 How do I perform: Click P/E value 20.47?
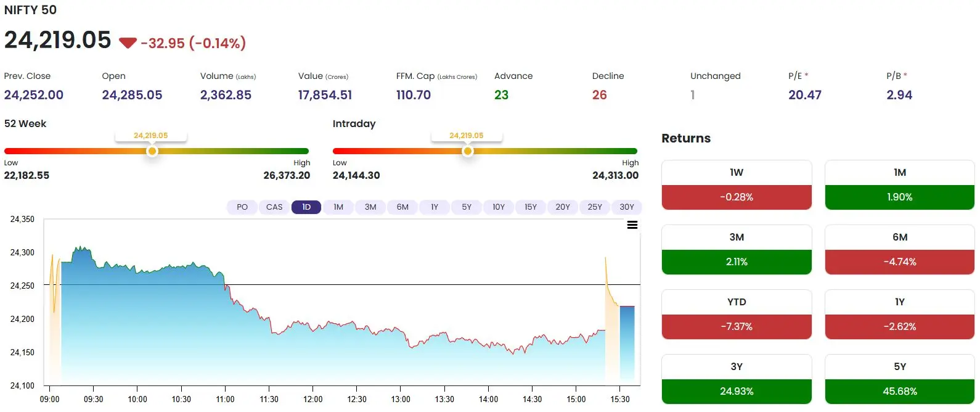(x=805, y=95)
